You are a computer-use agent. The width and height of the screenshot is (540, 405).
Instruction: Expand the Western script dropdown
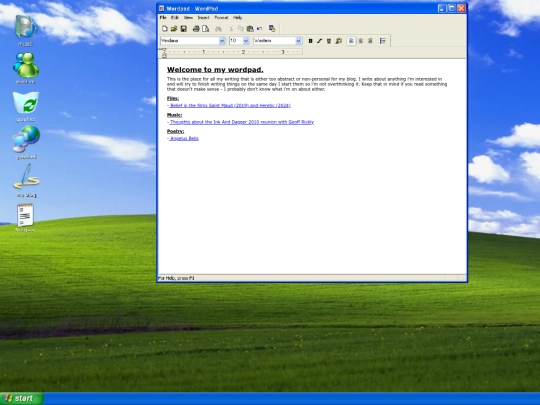(298, 41)
